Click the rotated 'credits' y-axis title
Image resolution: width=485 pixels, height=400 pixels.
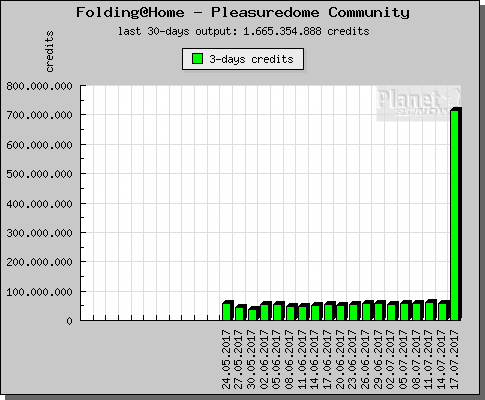point(49,51)
